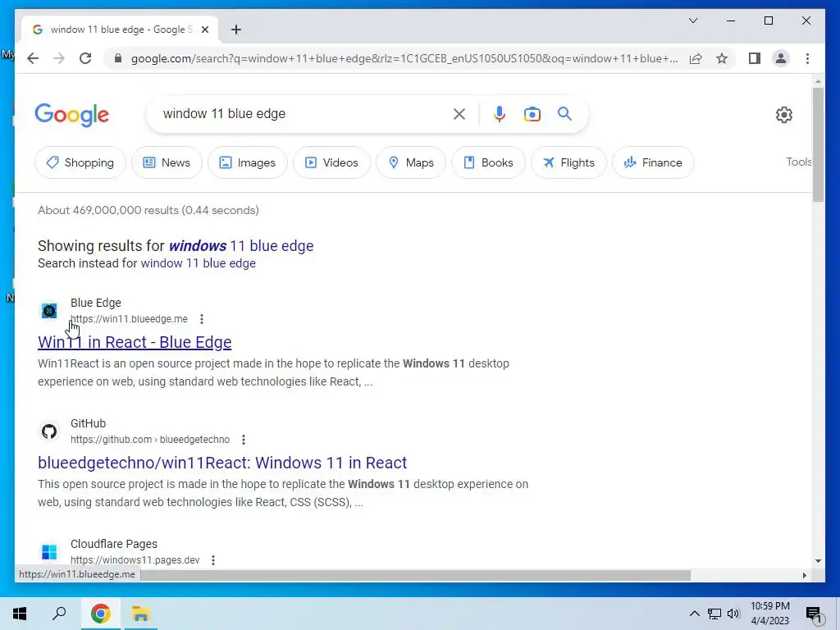Switch to Images results
Viewport: 840px width, 630px height.
[x=248, y=162]
